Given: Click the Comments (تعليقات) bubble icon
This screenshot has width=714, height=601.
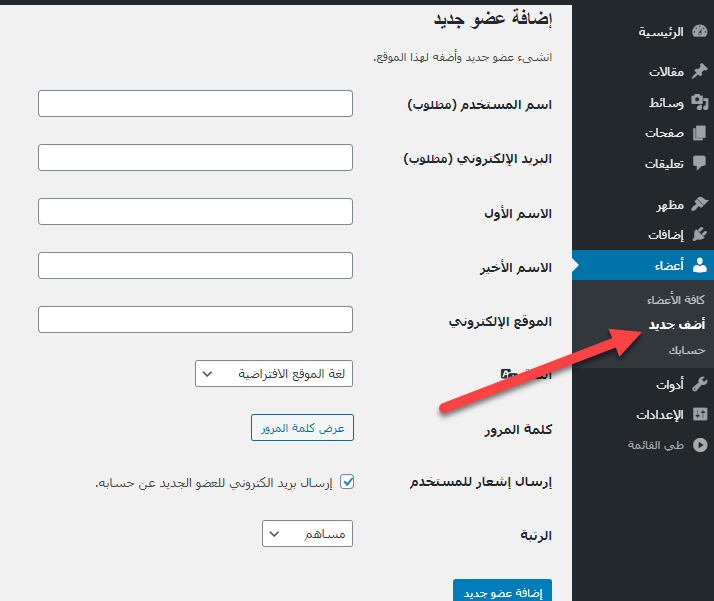Looking at the screenshot, I should 699,163.
